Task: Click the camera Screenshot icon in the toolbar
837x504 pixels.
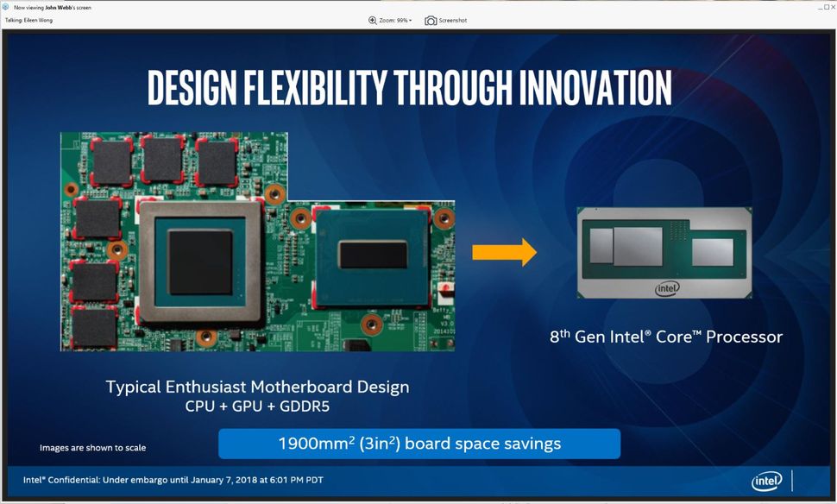Action: click(431, 20)
